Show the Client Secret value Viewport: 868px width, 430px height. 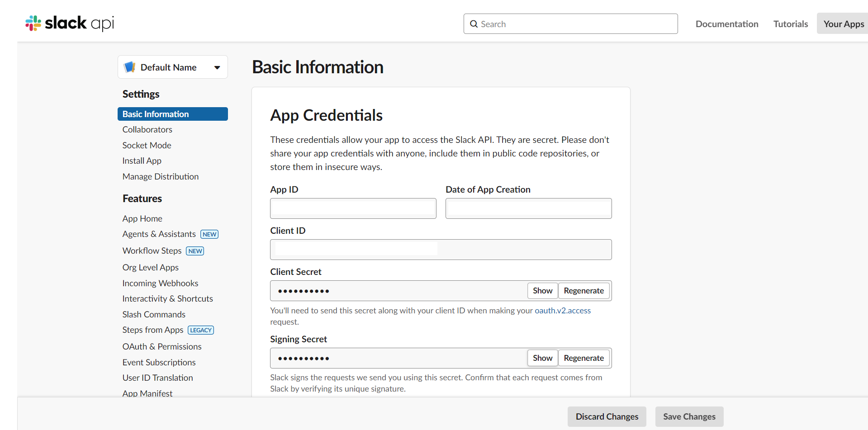pyautogui.click(x=542, y=290)
